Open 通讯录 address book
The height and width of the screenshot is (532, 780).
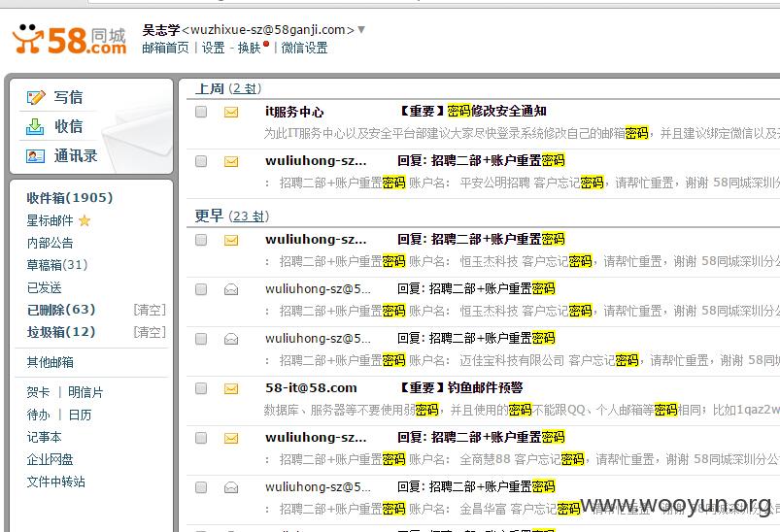76,155
